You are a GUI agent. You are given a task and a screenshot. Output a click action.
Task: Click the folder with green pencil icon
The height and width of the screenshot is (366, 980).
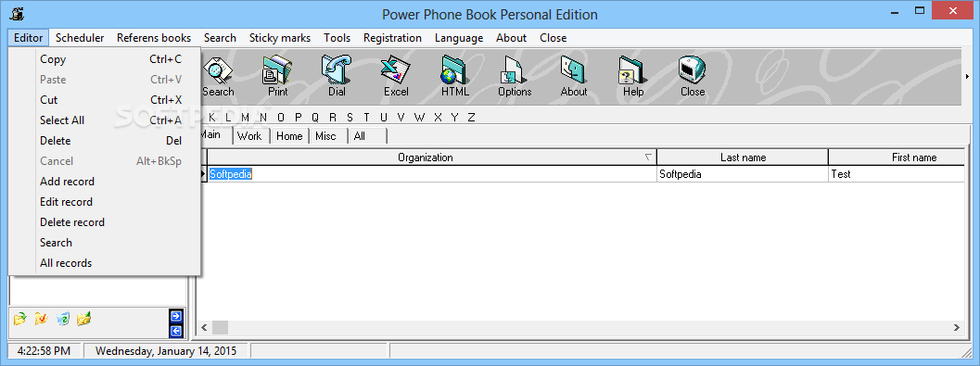coord(83,319)
